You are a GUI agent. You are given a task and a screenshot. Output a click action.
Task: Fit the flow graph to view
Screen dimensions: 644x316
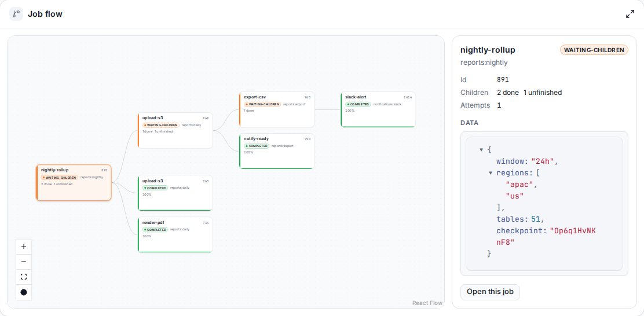[24, 277]
